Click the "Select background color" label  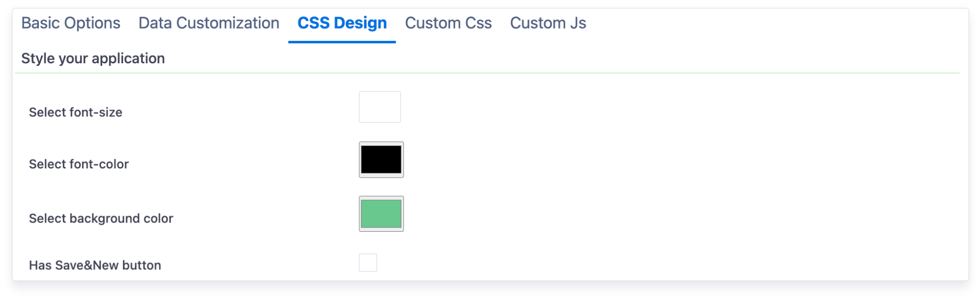[x=101, y=218]
